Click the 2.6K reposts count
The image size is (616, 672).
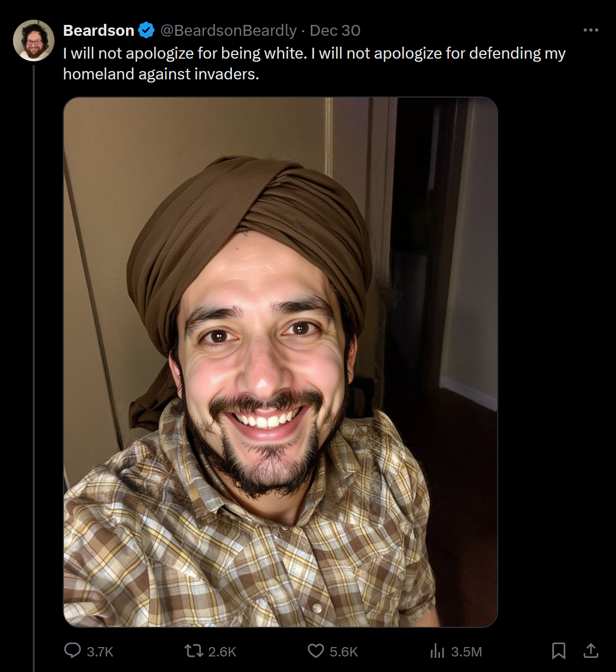[x=222, y=652]
